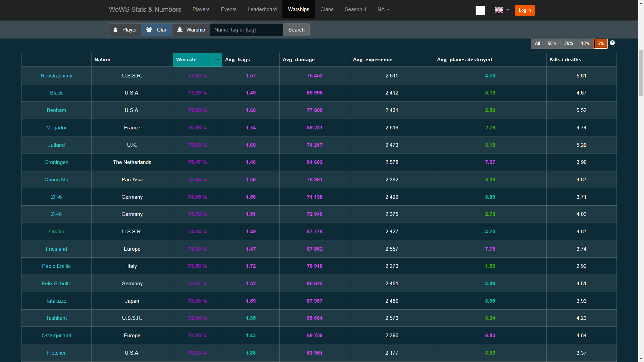Expand the language dropdown caret
Image resolution: width=644 pixels, height=362 pixels.
508,10
